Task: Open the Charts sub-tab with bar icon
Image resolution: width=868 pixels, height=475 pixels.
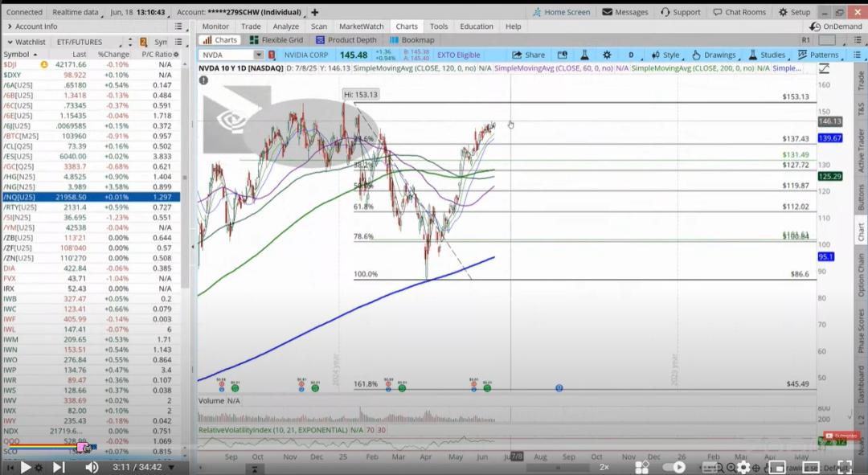Action: point(219,40)
